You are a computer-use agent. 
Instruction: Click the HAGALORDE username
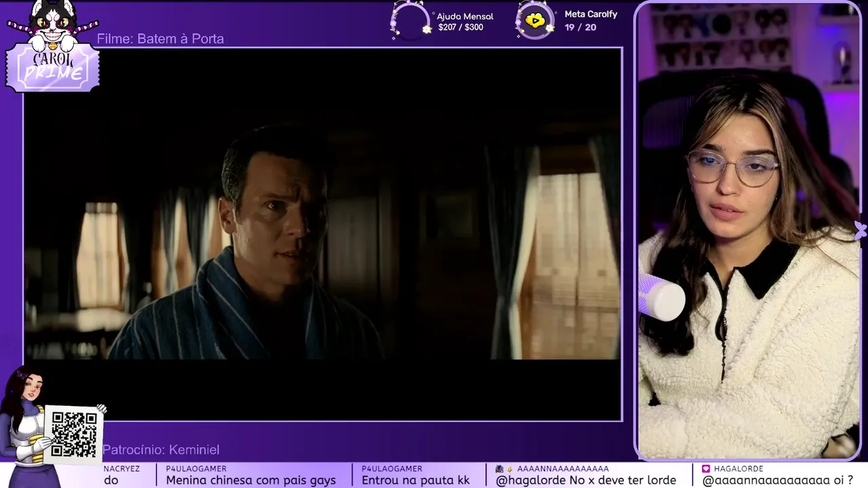point(738,468)
